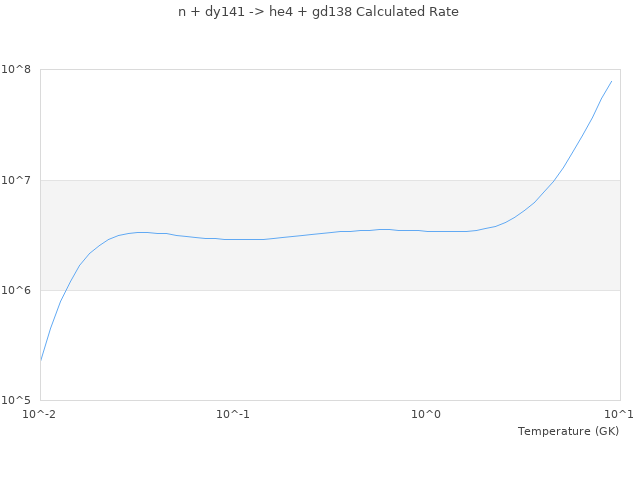Click the 10^6 y-axis tick label
This screenshot has width=640, height=480.
pyautogui.click(x=19, y=290)
